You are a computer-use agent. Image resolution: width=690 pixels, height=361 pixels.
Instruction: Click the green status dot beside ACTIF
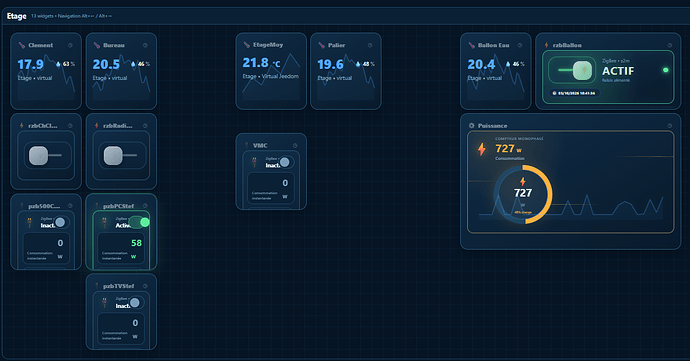click(x=665, y=70)
